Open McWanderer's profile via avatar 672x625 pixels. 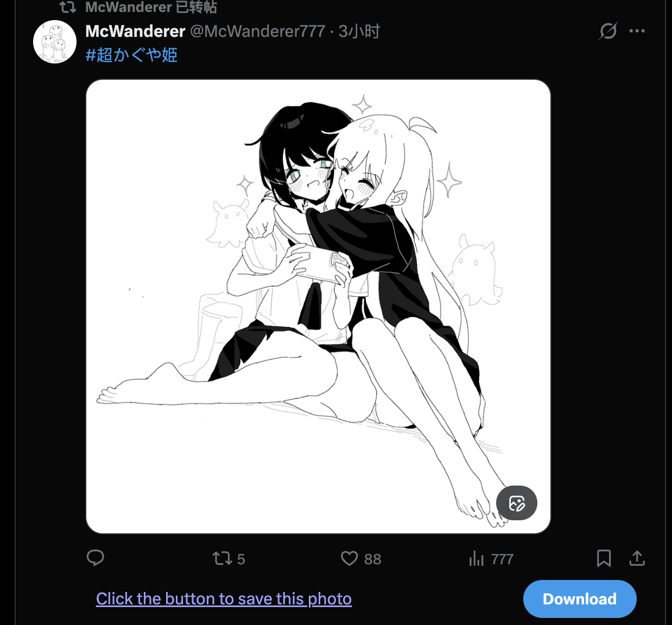point(54,42)
